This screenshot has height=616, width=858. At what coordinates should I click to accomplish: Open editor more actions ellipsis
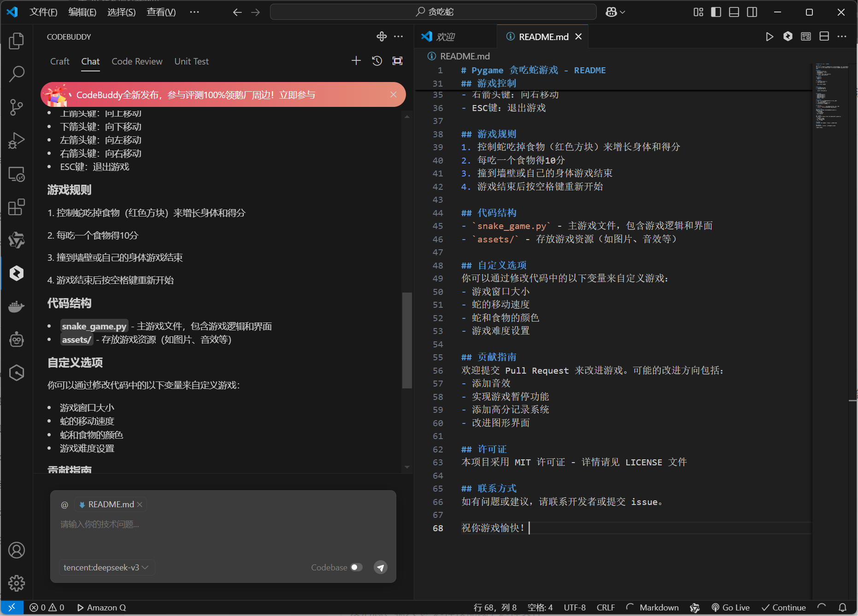point(842,36)
